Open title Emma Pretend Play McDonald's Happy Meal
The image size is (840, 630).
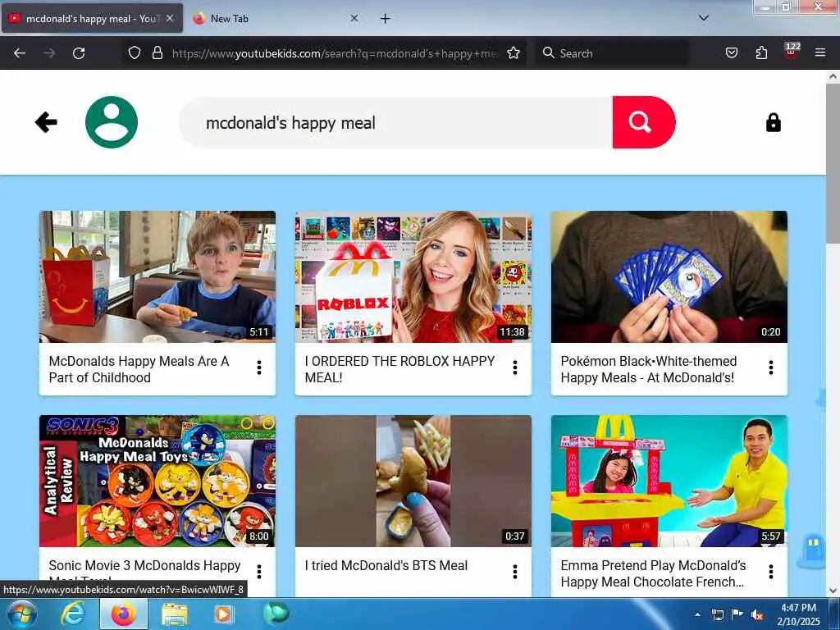click(x=653, y=573)
